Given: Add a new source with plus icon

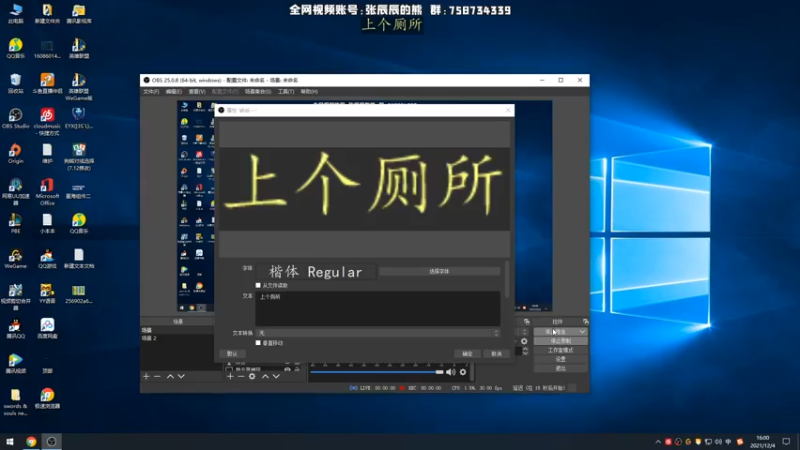Looking at the screenshot, I should click(x=230, y=377).
